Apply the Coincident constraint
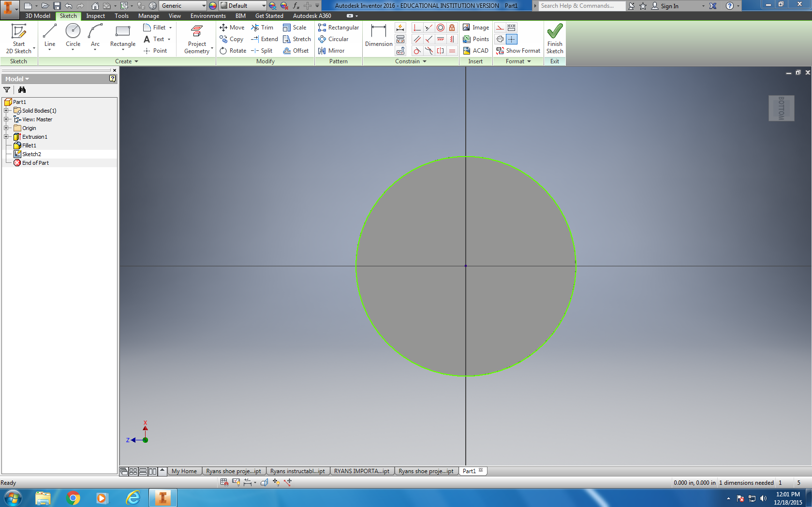 (417, 28)
